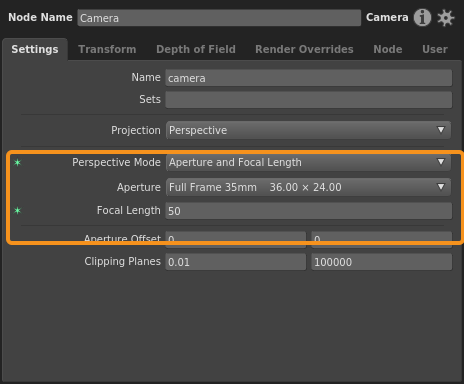Click the Focal Length value field

tap(309, 211)
